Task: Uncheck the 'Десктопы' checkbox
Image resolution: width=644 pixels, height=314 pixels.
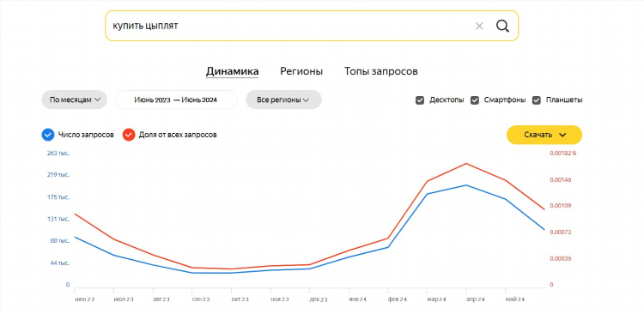Action: [420, 100]
